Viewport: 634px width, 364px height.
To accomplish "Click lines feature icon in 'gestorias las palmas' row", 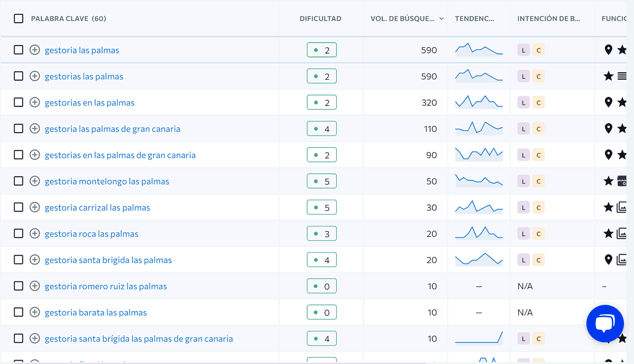I will coord(622,76).
